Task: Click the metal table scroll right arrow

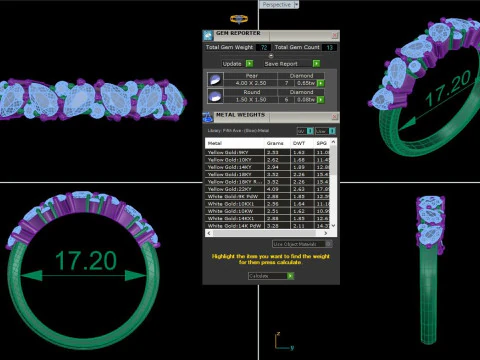Action: (x=326, y=233)
